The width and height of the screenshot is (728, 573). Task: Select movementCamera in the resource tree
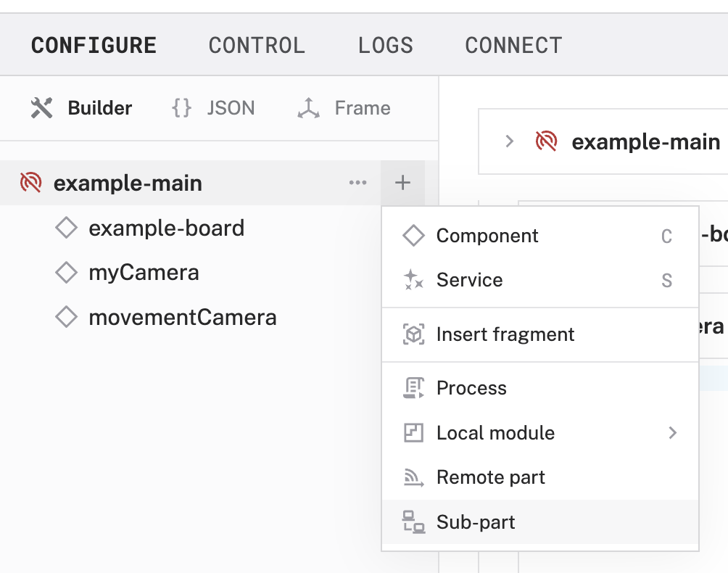point(183,317)
